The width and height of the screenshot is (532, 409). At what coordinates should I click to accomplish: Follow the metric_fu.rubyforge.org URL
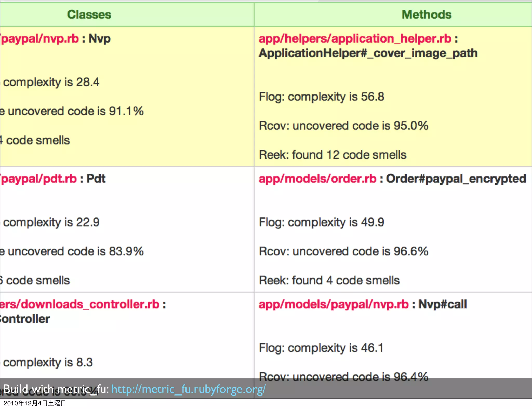[x=189, y=389]
